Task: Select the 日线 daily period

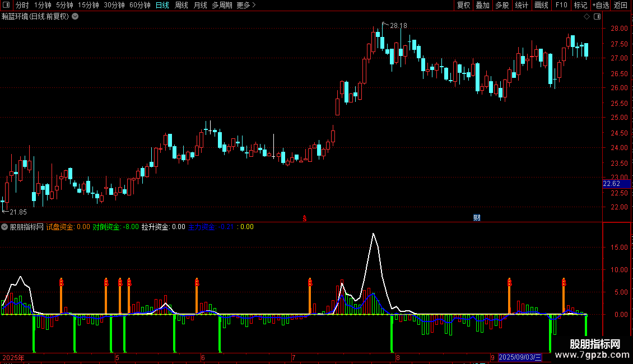Action: [162, 5]
